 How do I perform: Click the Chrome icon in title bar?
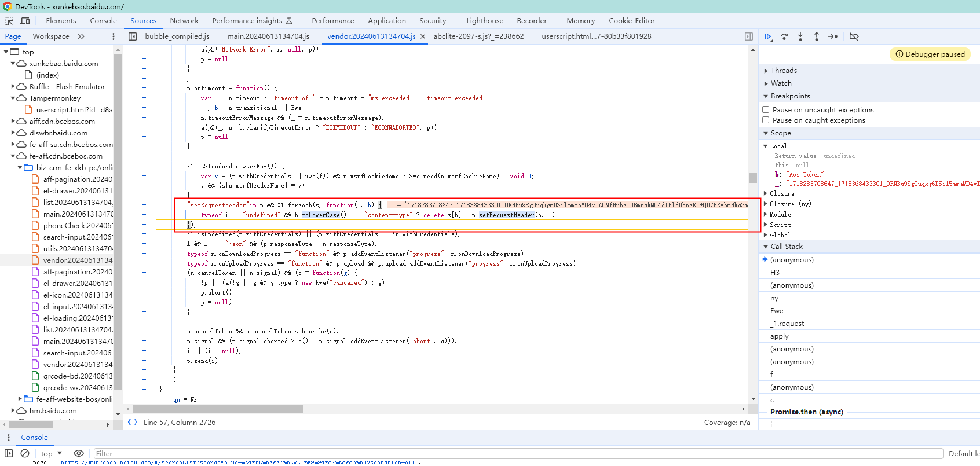(x=7, y=6)
